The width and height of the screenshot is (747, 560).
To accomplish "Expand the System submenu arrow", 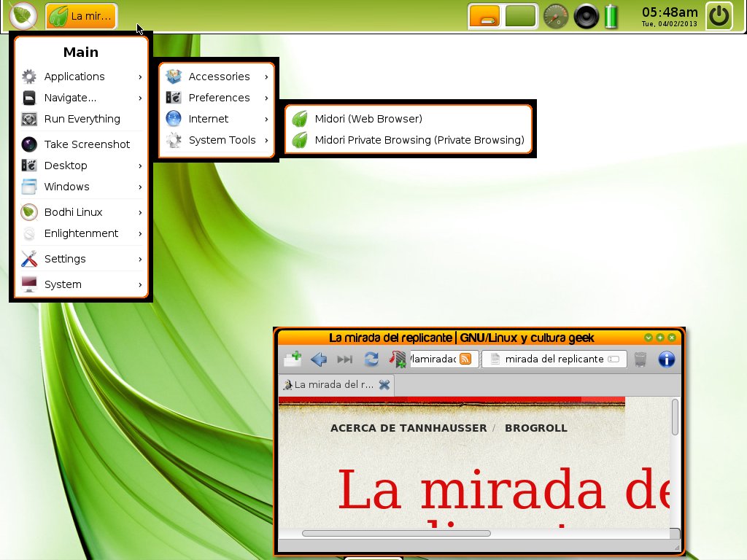I will pyautogui.click(x=140, y=285).
